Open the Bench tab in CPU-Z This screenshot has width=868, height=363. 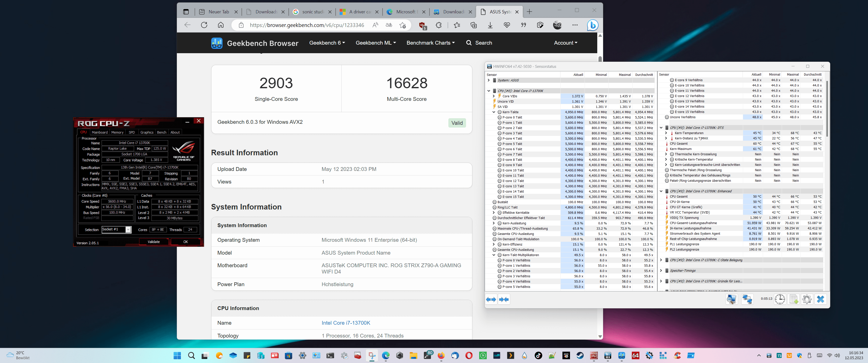coord(162,132)
